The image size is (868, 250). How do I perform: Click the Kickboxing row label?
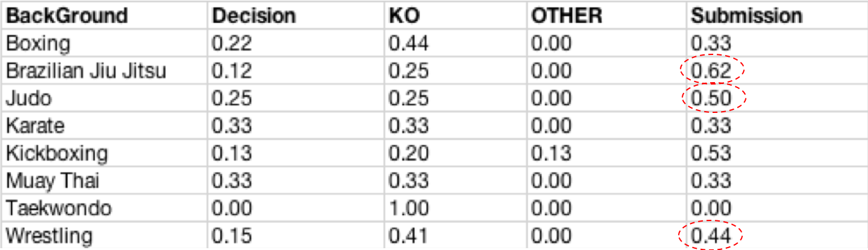click(56, 153)
